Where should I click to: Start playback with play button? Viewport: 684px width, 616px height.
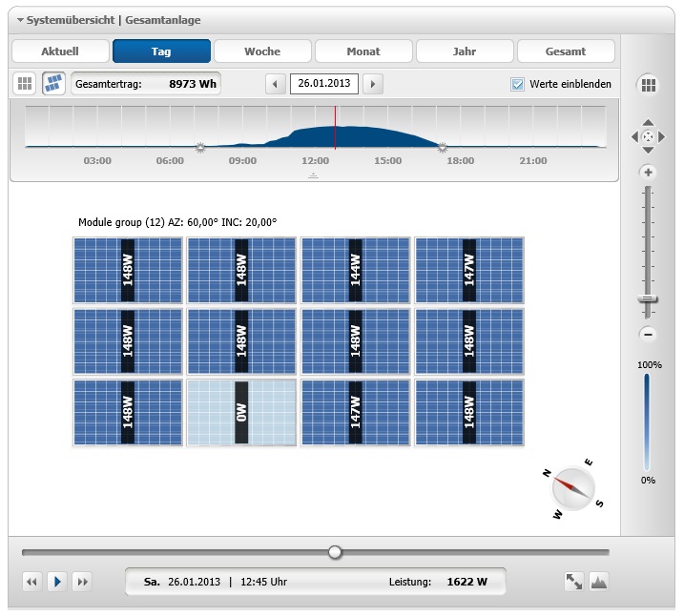click(57, 582)
